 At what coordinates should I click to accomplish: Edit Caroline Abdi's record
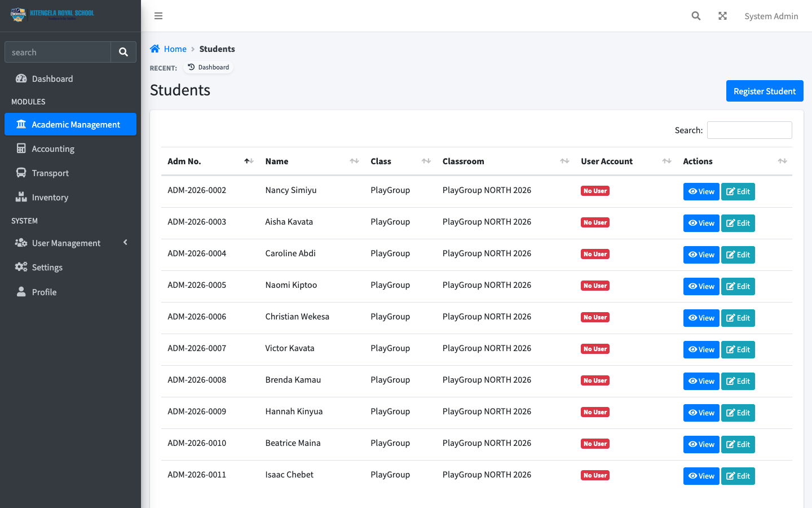point(738,255)
